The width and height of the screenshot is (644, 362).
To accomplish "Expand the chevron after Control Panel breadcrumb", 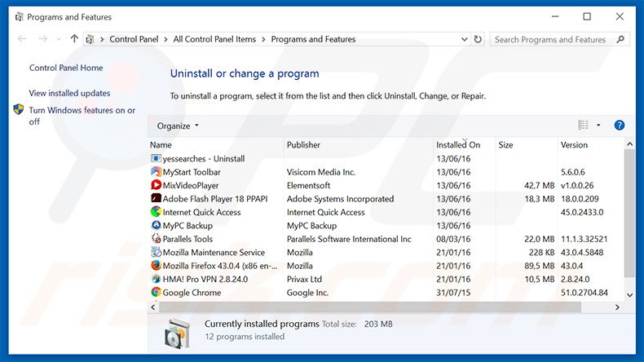I will click(x=166, y=39).
